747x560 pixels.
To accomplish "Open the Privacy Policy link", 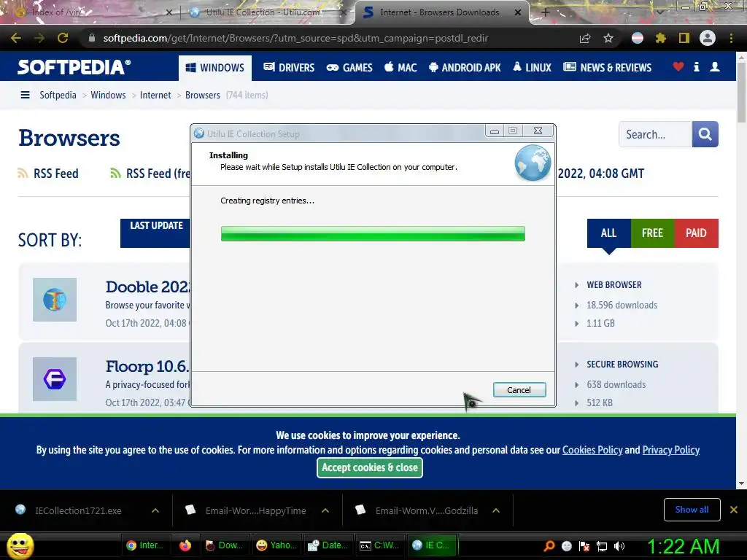I will [x=671, y=450].
